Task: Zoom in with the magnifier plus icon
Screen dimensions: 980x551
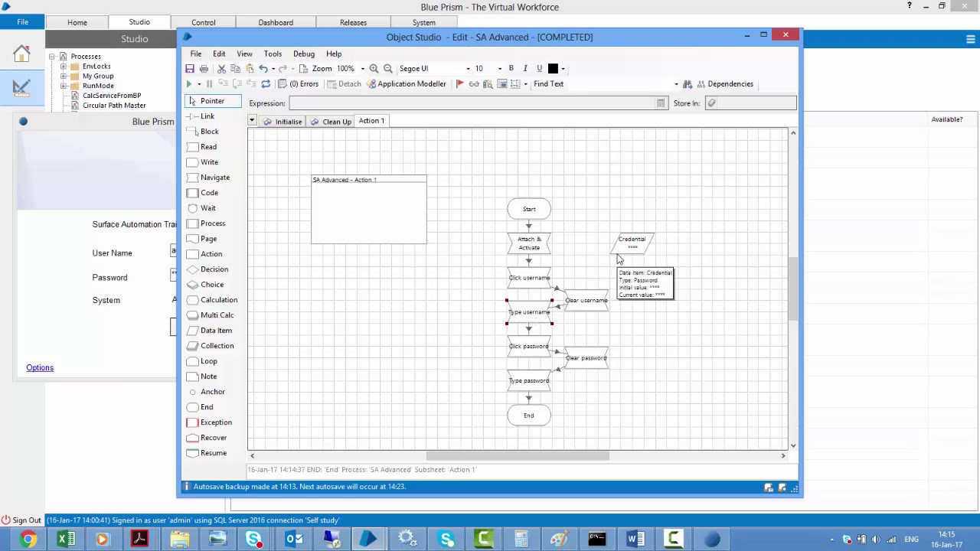Action: click(374, 69)
